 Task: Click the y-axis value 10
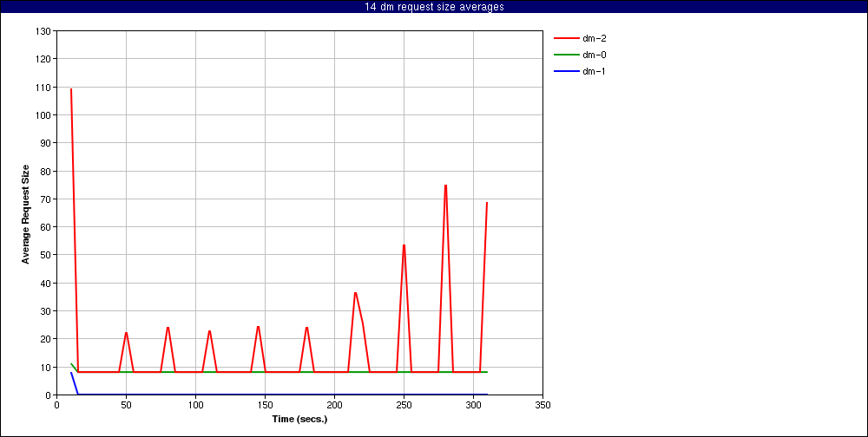coord(48,367)
